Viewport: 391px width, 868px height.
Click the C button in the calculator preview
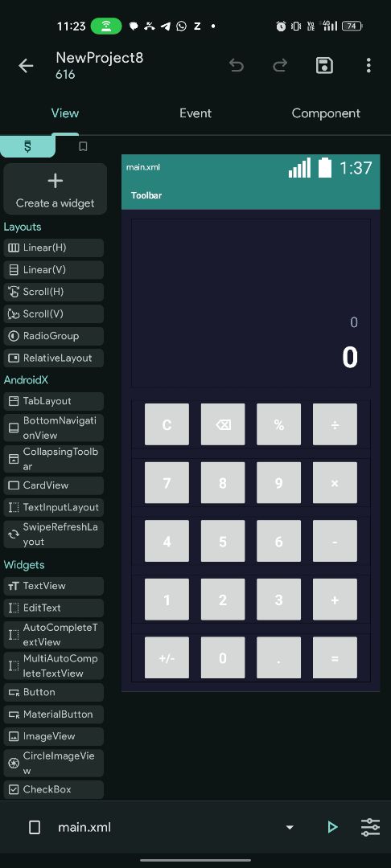click(x=167, y=424)
